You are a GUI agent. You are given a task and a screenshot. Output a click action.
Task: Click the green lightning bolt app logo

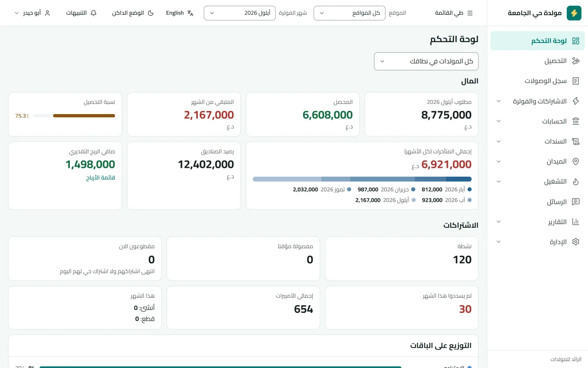tap(574, 13)
